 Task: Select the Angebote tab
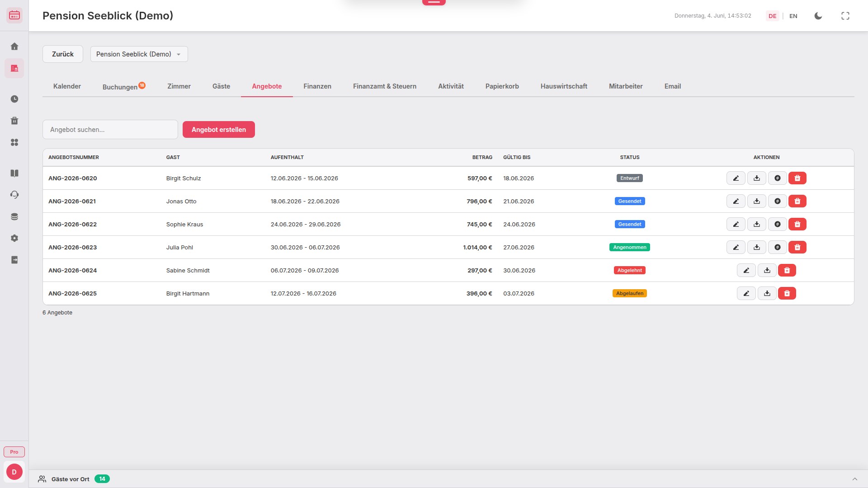(267, 86)
